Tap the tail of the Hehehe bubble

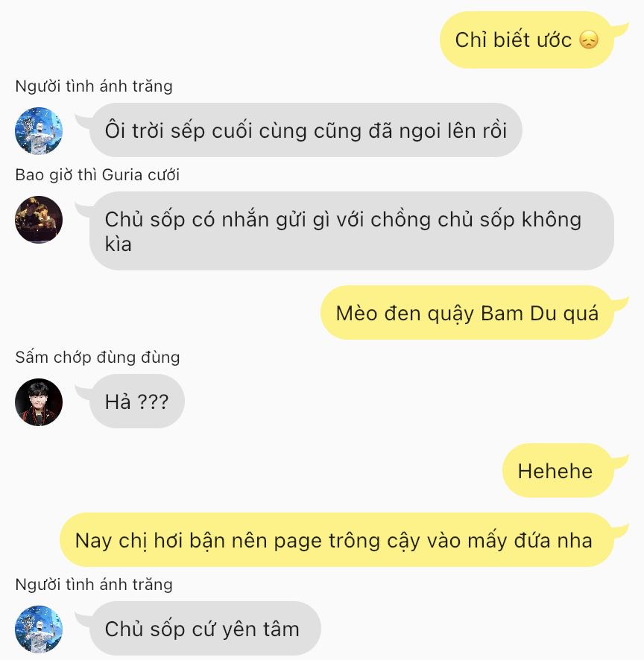pyautogui.click(x=620, y=461)
